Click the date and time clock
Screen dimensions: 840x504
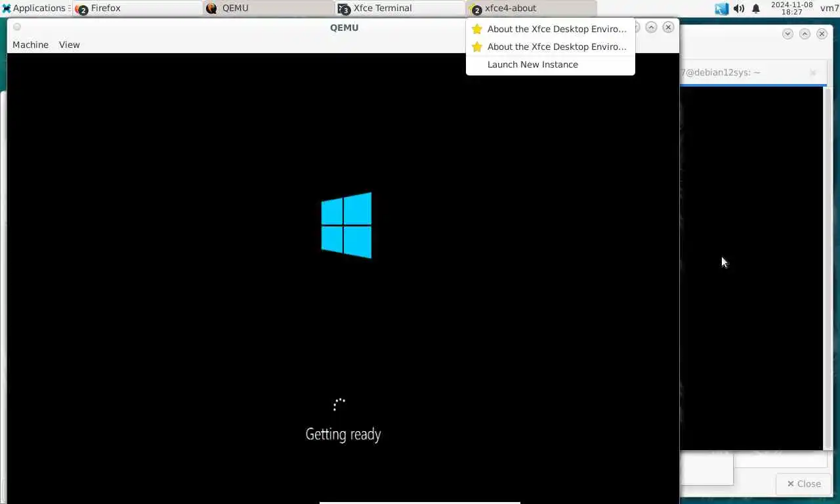791,9
